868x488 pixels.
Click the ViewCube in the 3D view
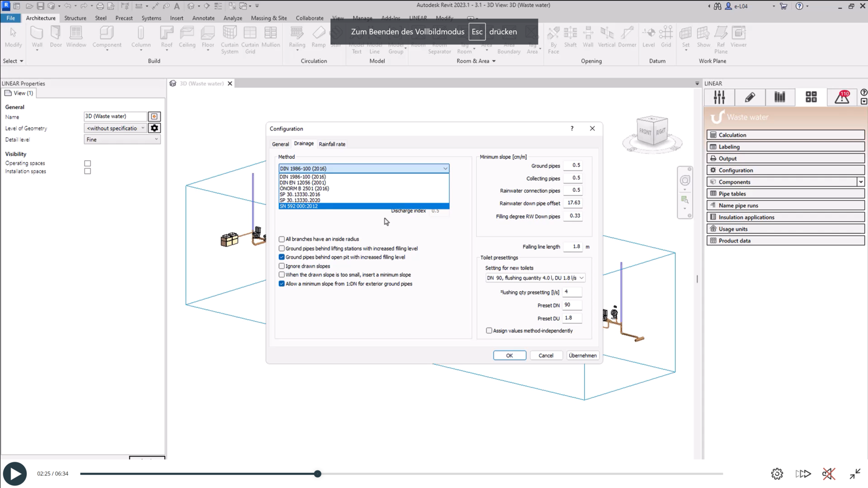(x=652, y=132)
